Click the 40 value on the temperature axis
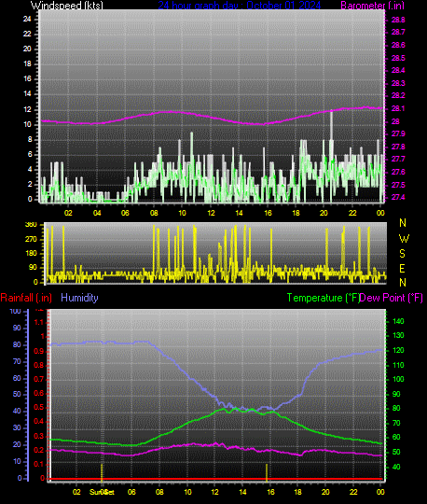 pos(396,467)
